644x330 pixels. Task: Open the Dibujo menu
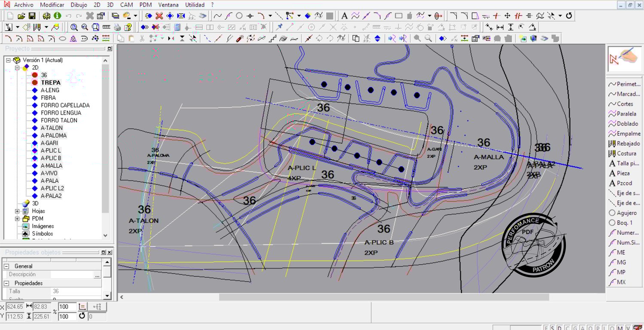78,5
